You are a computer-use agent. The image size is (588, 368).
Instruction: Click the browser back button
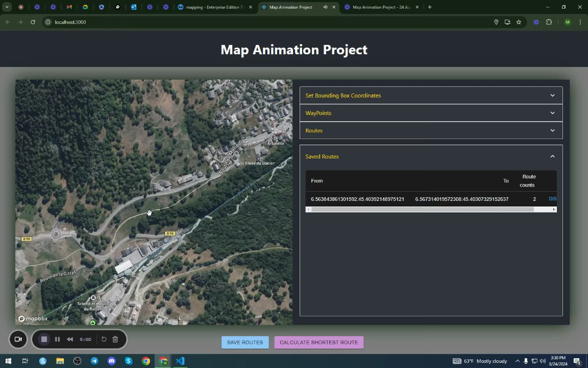coord(8,22)
